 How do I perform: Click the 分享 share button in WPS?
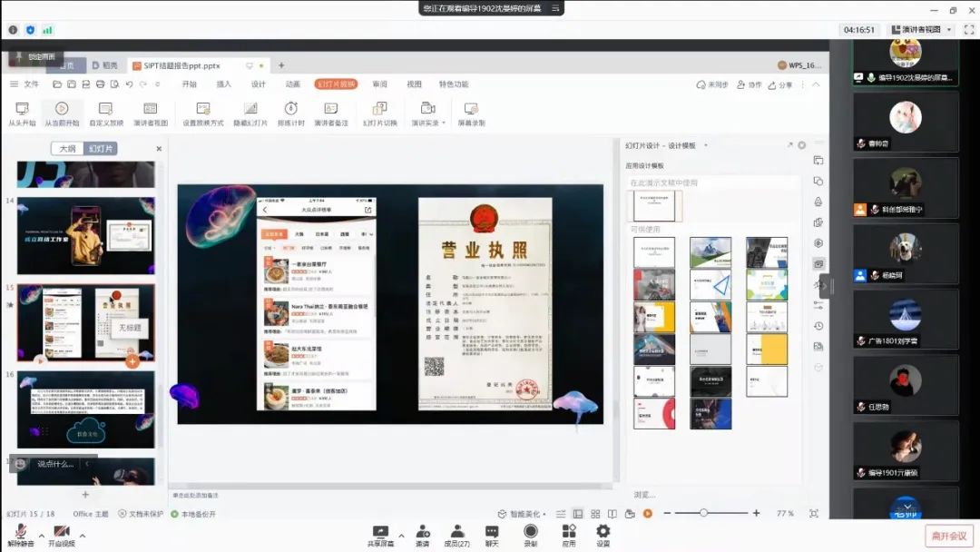point(779,84)
